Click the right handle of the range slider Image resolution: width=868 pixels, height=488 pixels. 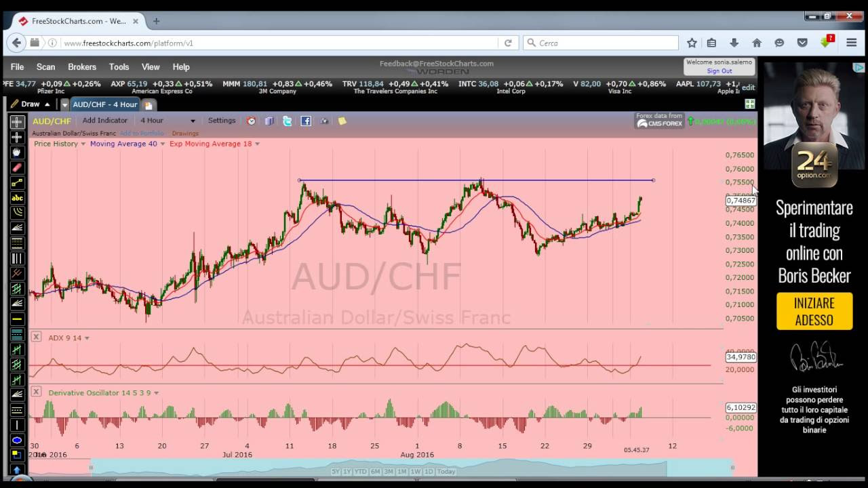[732, 467]
